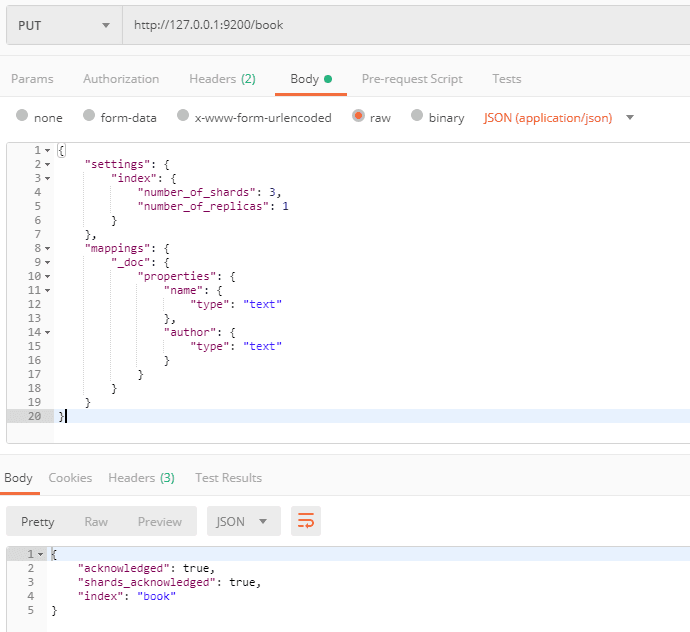
Task: Open the Tests tab
Action: (x=506, y=79)
